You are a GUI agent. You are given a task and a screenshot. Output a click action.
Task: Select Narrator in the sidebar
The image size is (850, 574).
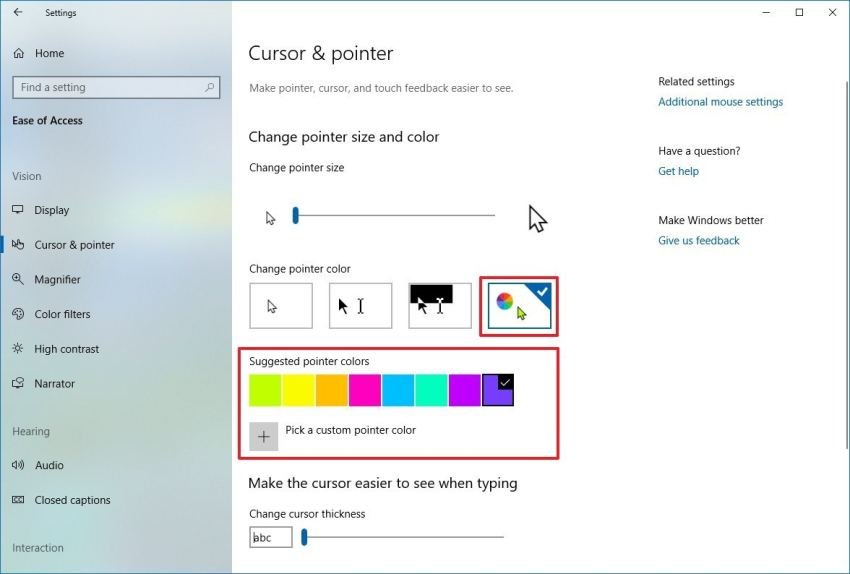[x=54, y=384]
